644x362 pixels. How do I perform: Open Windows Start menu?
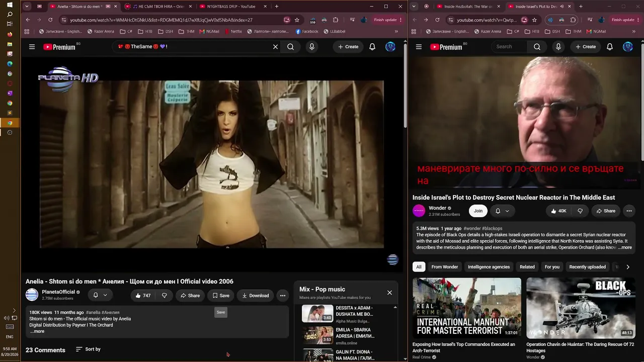pos(10,5)
